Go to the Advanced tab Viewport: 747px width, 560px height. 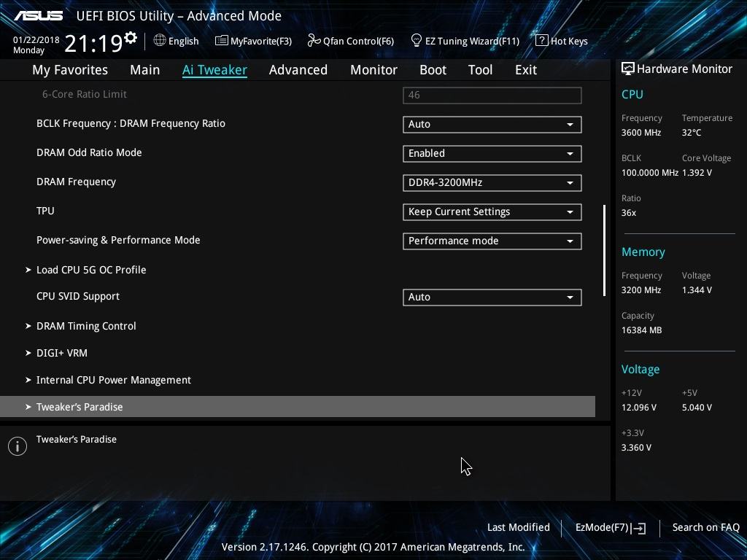tap(298, 70)
